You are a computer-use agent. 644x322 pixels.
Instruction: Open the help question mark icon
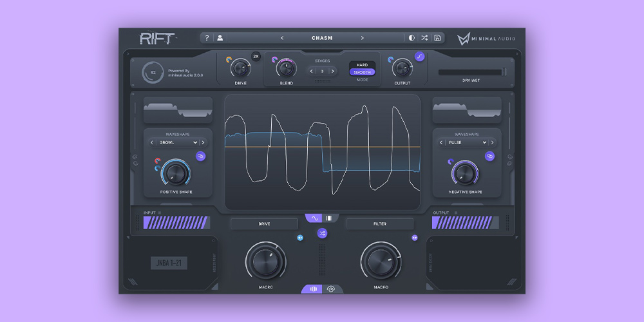pyautogui.click(x=207, y=38)
